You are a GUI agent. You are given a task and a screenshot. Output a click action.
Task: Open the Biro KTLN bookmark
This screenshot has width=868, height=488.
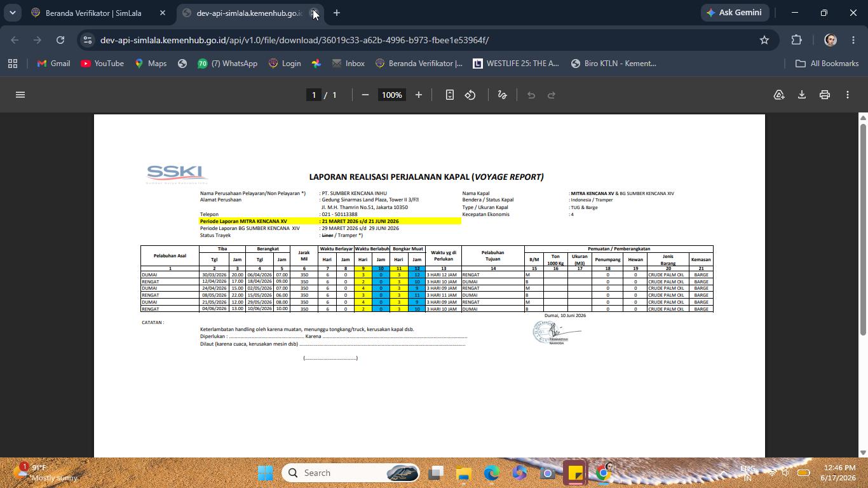[614, 64]
